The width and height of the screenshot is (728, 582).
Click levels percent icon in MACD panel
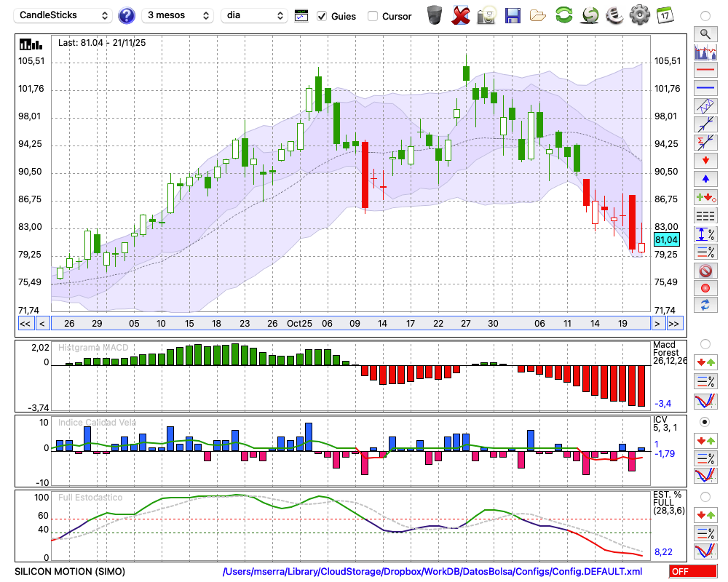coord(705,381)
